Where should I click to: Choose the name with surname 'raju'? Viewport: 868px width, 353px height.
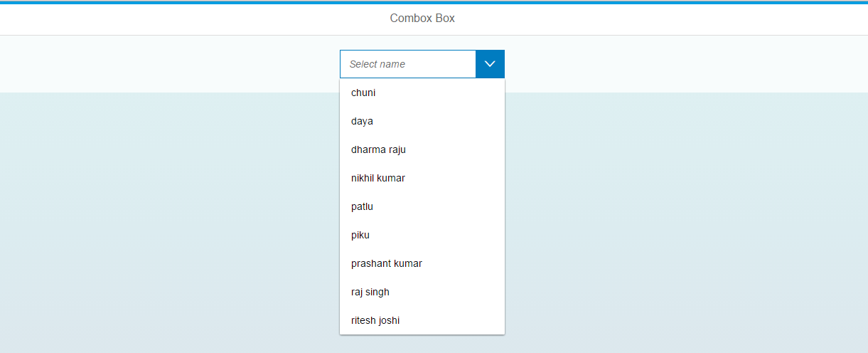pos(422,149)
